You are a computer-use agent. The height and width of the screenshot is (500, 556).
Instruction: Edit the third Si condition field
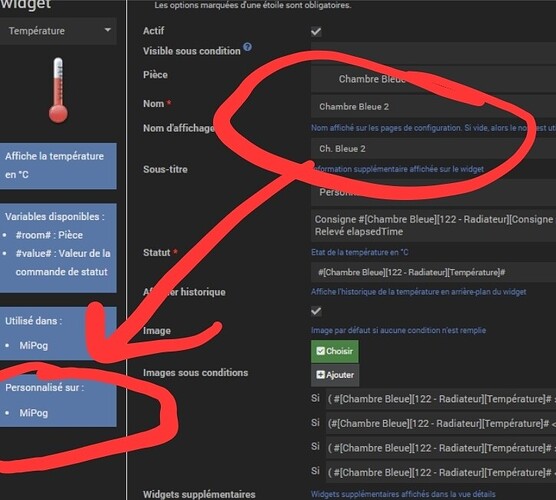441,448
